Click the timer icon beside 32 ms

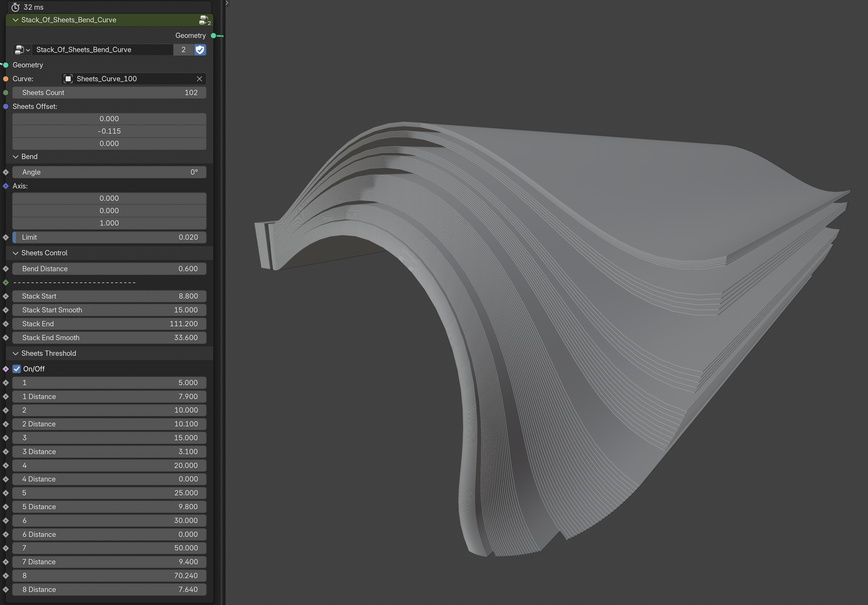pyautogui.click(x=16, y=7)
